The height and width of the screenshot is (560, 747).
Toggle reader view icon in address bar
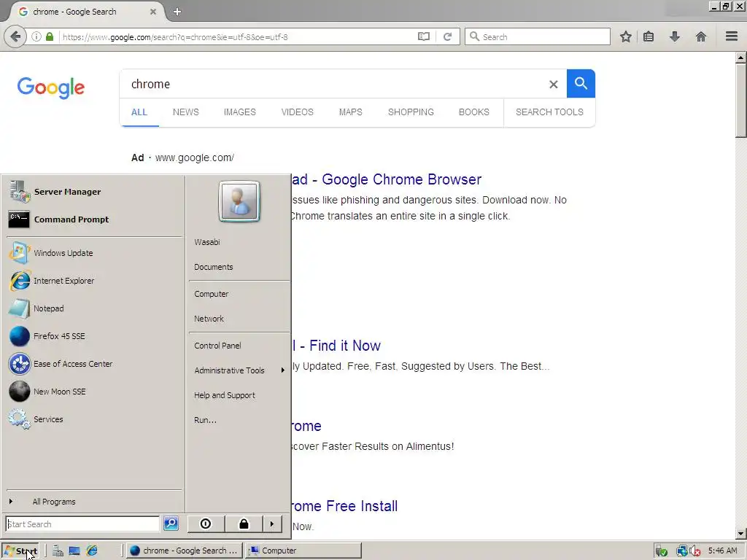click(424, 36)
